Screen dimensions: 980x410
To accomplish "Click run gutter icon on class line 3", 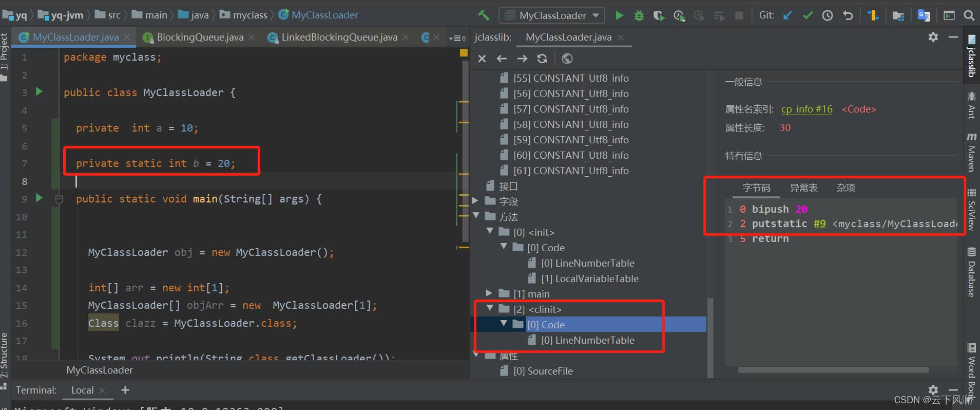I will [x=39, y=91].
